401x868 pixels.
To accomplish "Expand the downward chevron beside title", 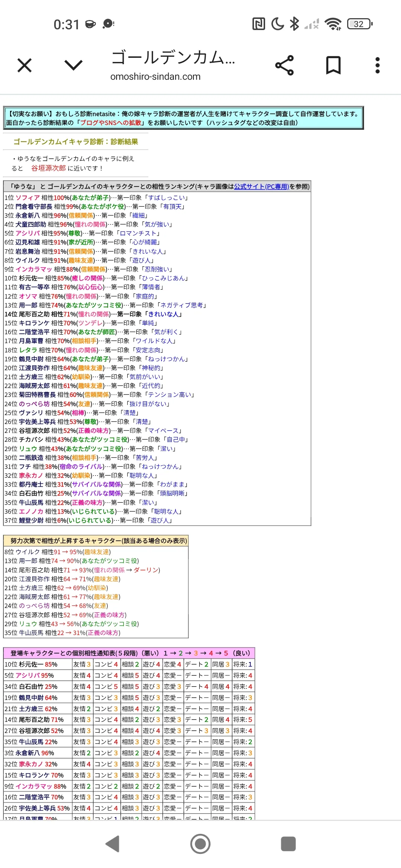I will click(74, 65).
